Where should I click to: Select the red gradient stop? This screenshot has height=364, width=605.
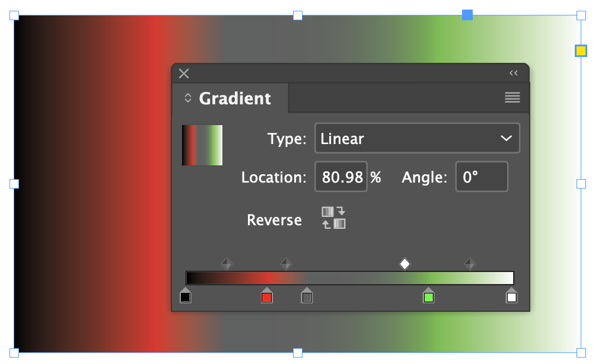(266, 297)
